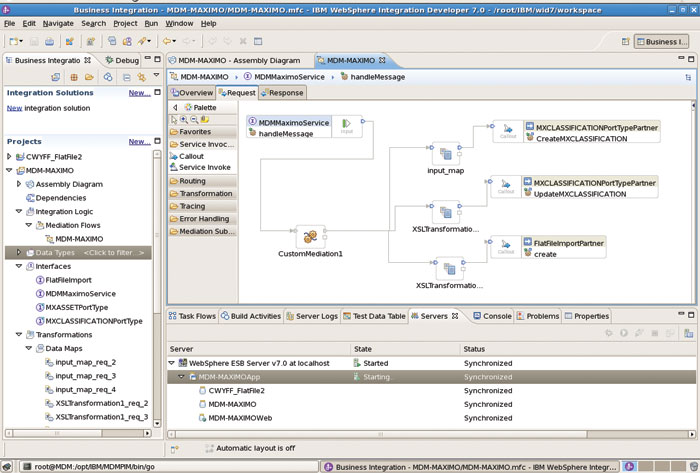Viewport: 700px width, 473px height.
Task: Collapse the Palette with the arrow
Action: coord(175,108)
